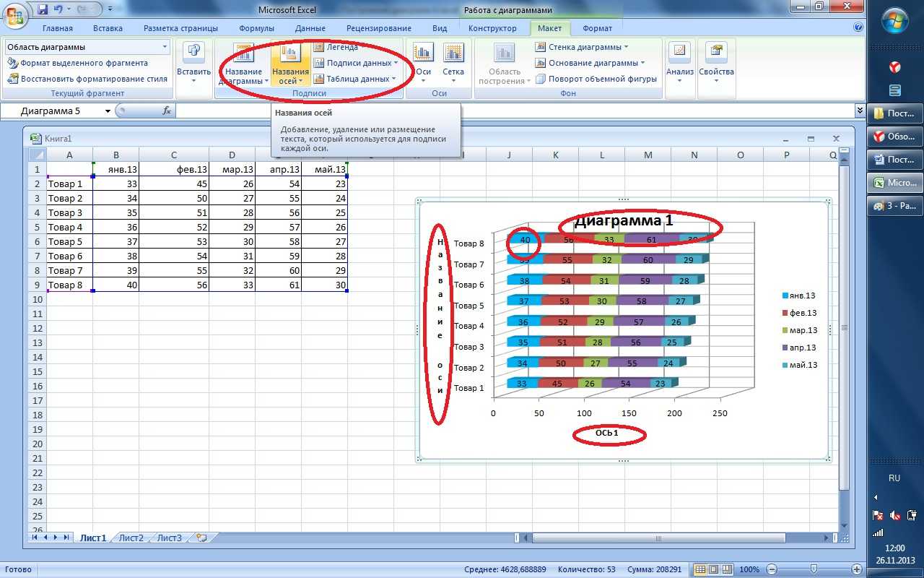Switch to sheet Лист2
Screen dimensions: 924x578
131,538
